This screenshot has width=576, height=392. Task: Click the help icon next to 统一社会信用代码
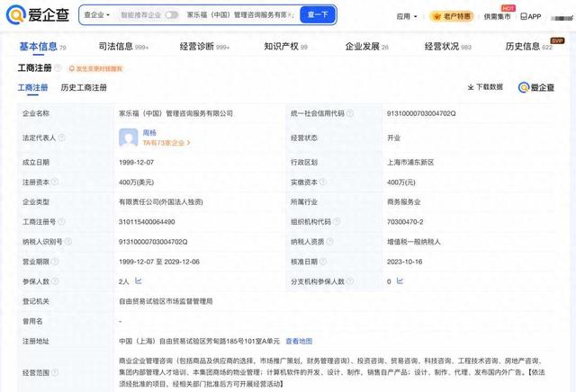click(350, 113)
